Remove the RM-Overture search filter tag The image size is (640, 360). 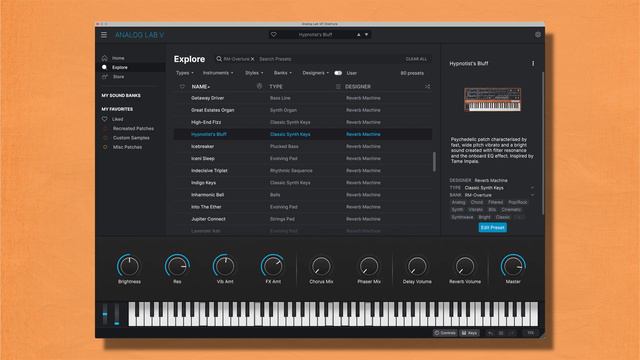point(253,59)
